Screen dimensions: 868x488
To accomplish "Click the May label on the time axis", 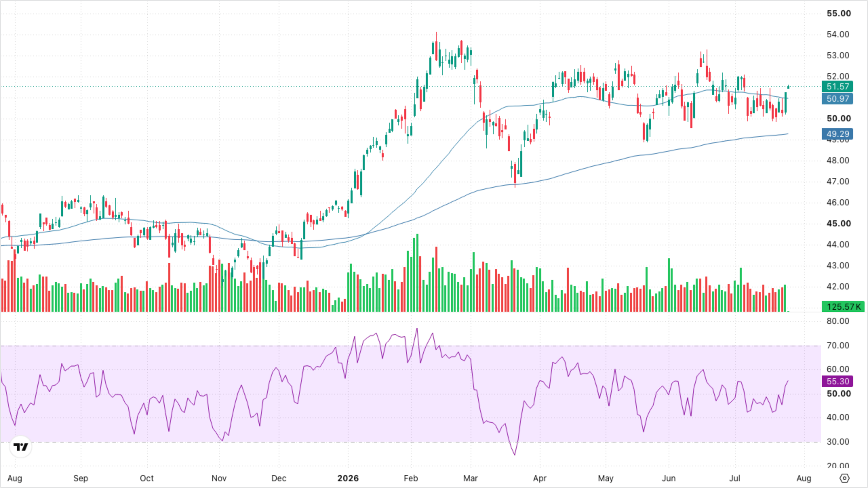I will [606, 478].
